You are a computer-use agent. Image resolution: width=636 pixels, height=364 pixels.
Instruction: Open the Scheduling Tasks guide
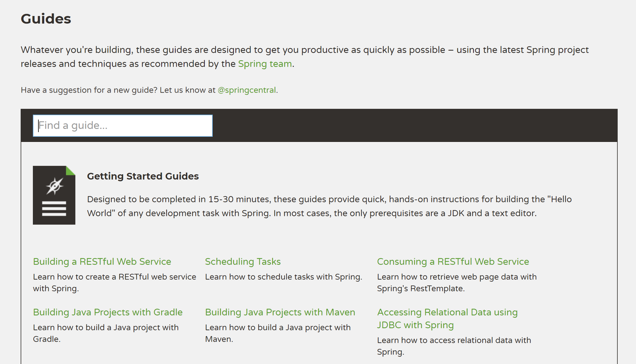coord(243,262)
